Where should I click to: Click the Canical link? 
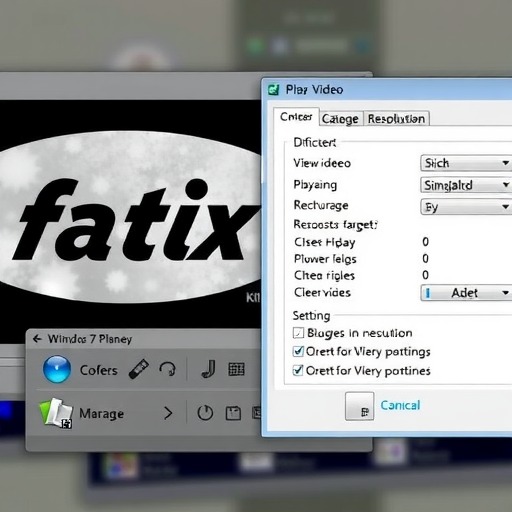(400, 405)
